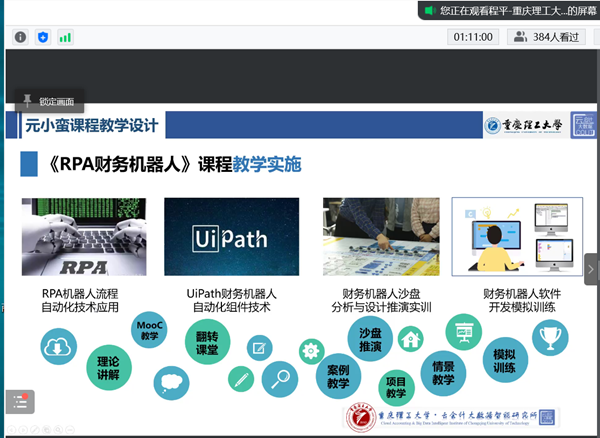Click the 项目教学 green circle
Image resolution: width=600 pixels, height=438 pixels.
pos(396,388)
